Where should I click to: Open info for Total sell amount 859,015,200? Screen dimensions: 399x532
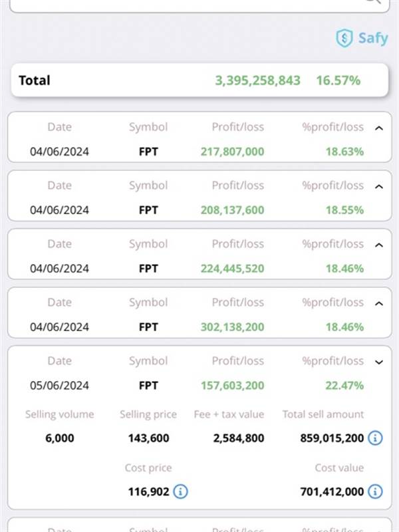(375, 438)
